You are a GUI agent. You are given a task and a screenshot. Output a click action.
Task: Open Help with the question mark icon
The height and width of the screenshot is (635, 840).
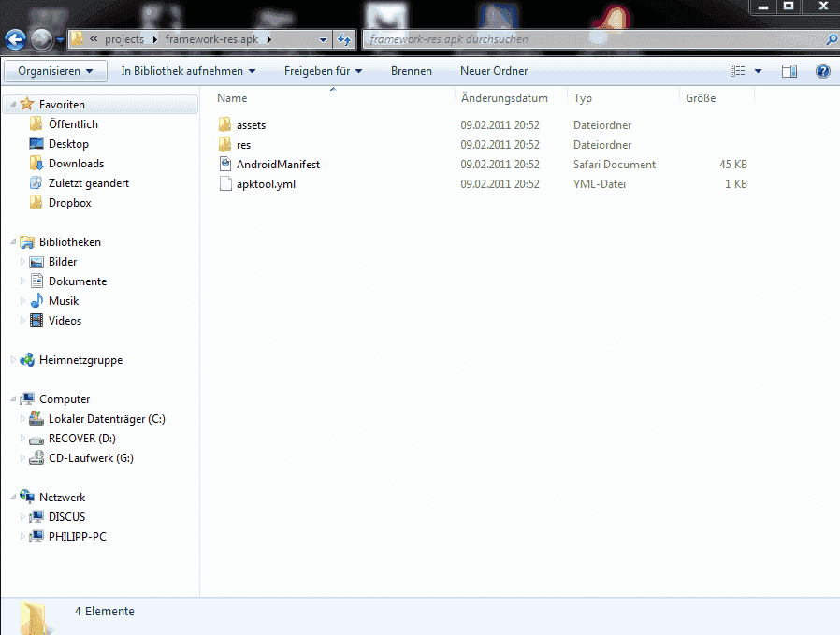click(x=823, y=71)
